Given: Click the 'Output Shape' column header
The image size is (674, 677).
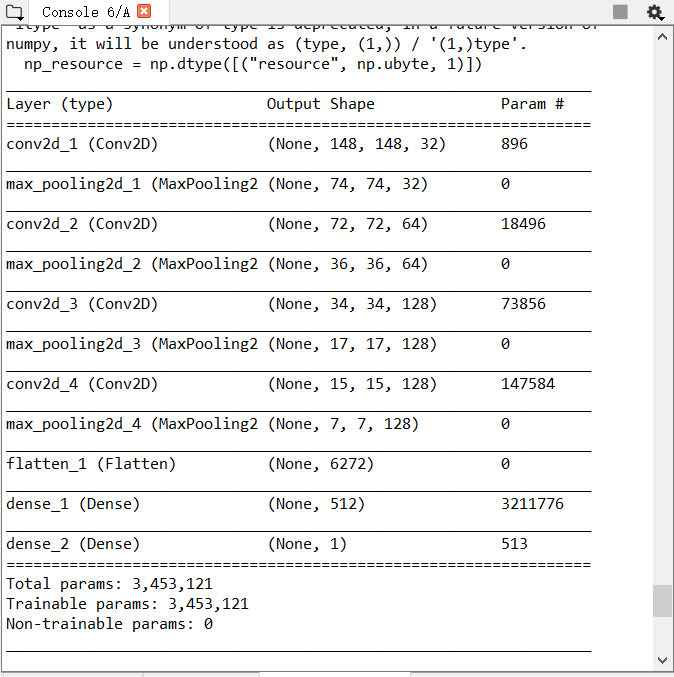Looking at the screenshot, I should click(320, 104).
